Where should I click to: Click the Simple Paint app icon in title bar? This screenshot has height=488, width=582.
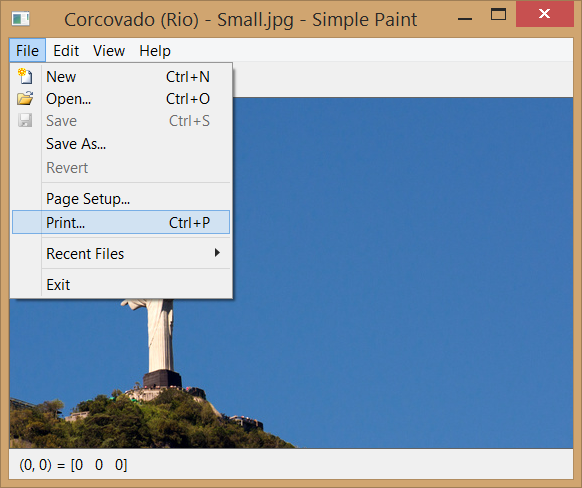coord(20,19)
